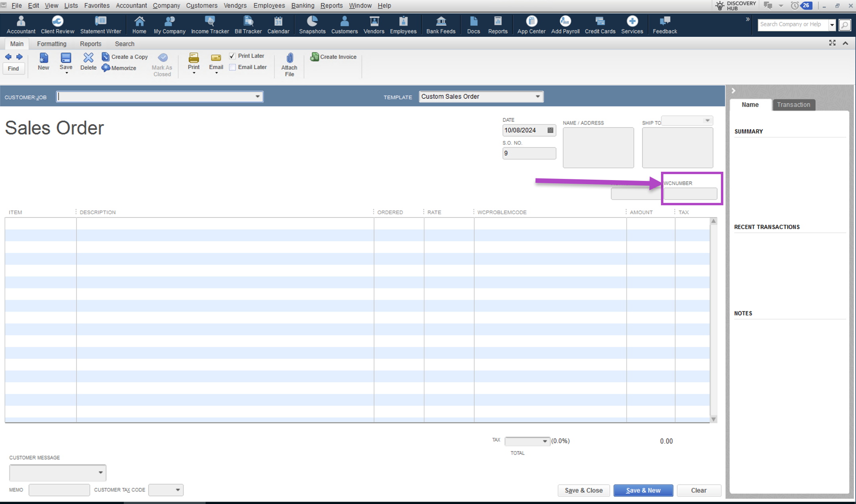Expand the Customer:Job dropdown
This screenshot has height=504, width=856.
[x=257, y=97]
